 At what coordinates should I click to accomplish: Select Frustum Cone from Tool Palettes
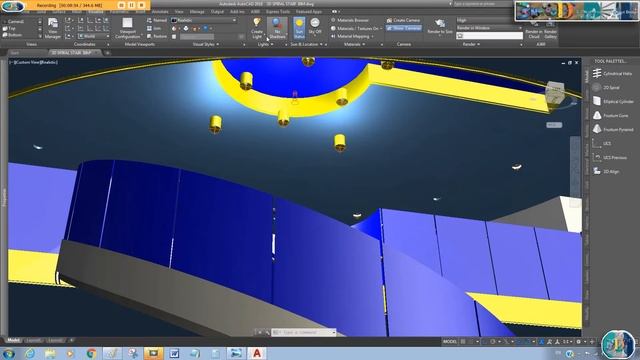(x=611, y=116)
